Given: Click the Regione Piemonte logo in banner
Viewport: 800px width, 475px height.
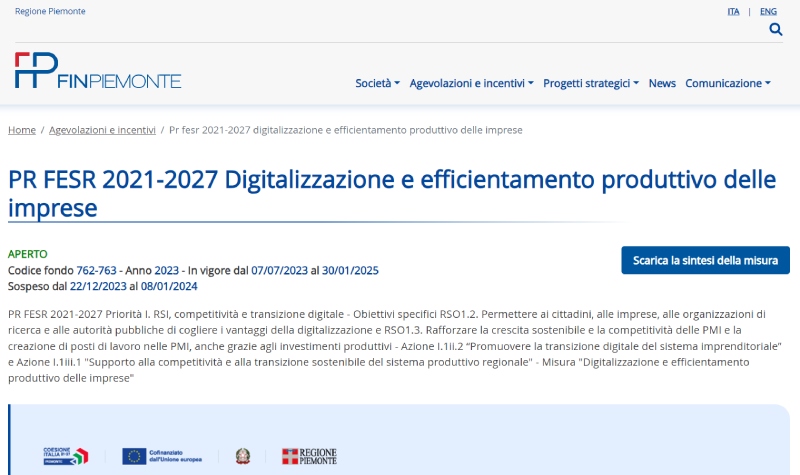Looking at the screenshot, I should 309,456.
